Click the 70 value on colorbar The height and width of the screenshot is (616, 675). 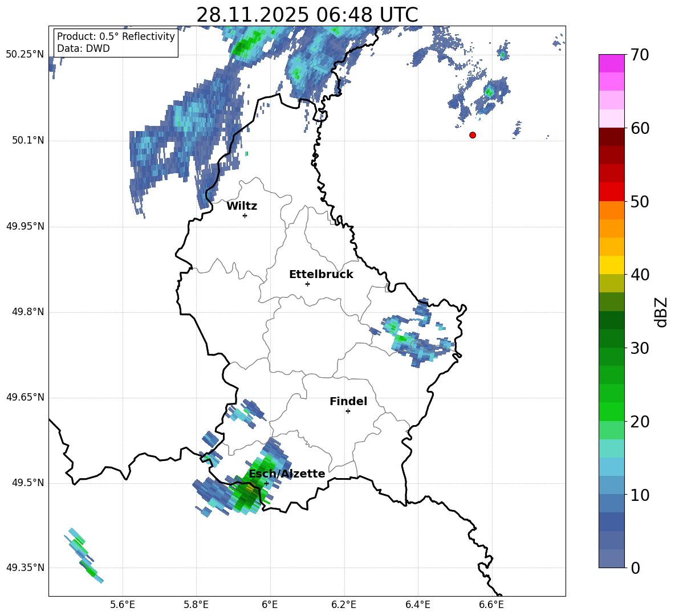(x=640, y=55)
